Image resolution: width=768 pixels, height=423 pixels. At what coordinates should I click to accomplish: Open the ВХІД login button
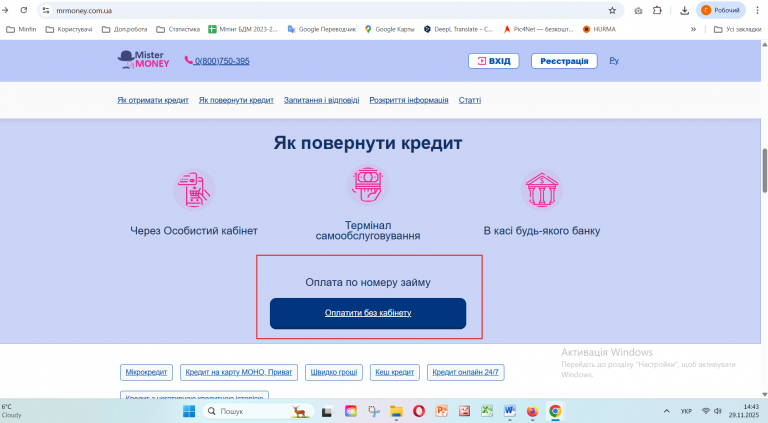pyautogui.click(x=493, y=61)
